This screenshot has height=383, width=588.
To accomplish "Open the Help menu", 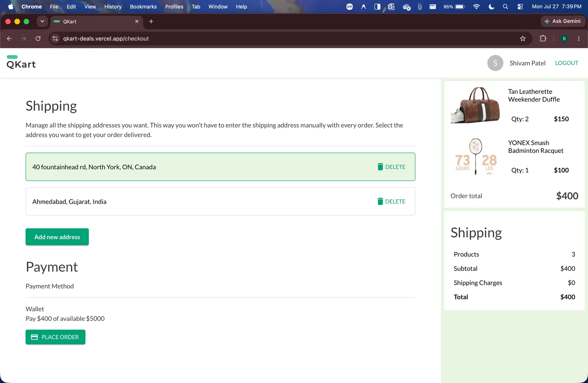I will [x=241, y=7].
